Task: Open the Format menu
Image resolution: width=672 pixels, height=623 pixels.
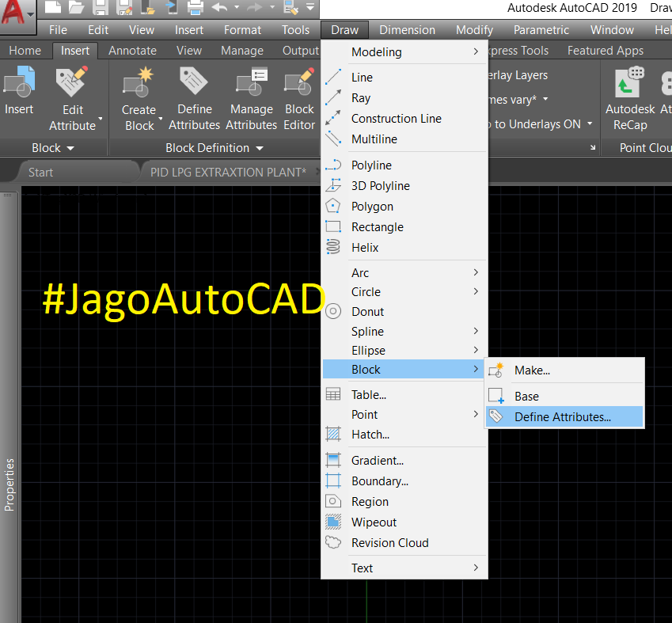Action: [242, 30]
